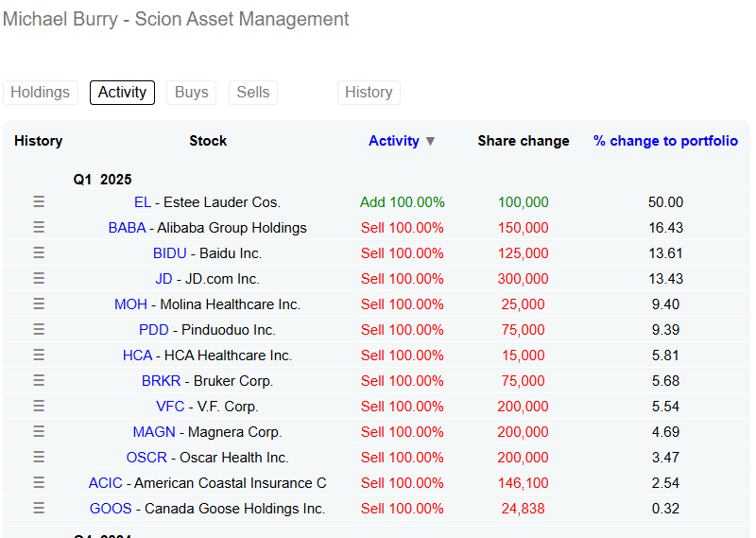Click history icon beside Pinduoduo Inc.

pyautogui.click(x=39, y=329)
